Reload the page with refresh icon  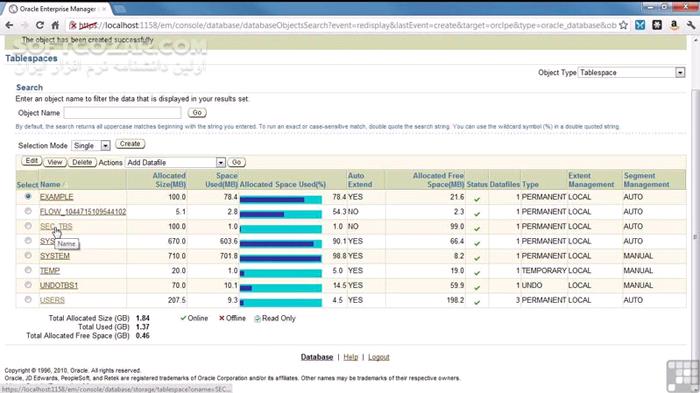tap(40, 25)
